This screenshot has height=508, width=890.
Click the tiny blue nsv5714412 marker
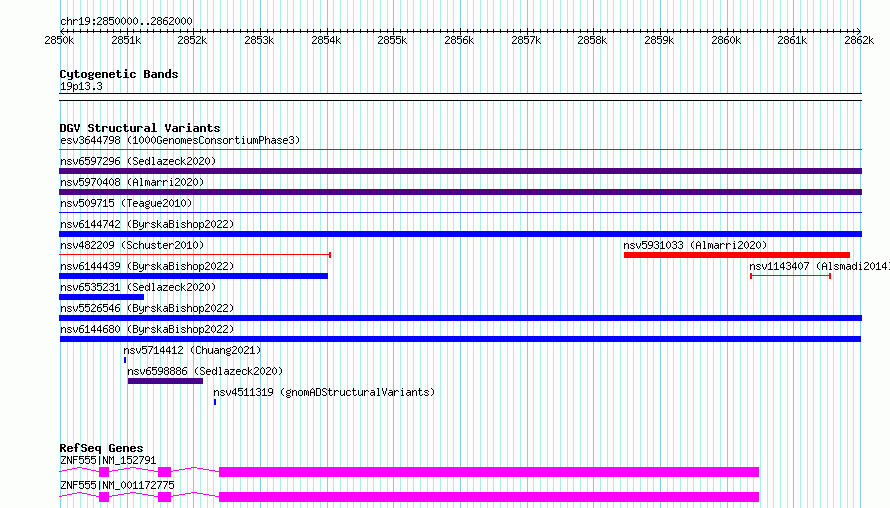click(x=125, y=360)
